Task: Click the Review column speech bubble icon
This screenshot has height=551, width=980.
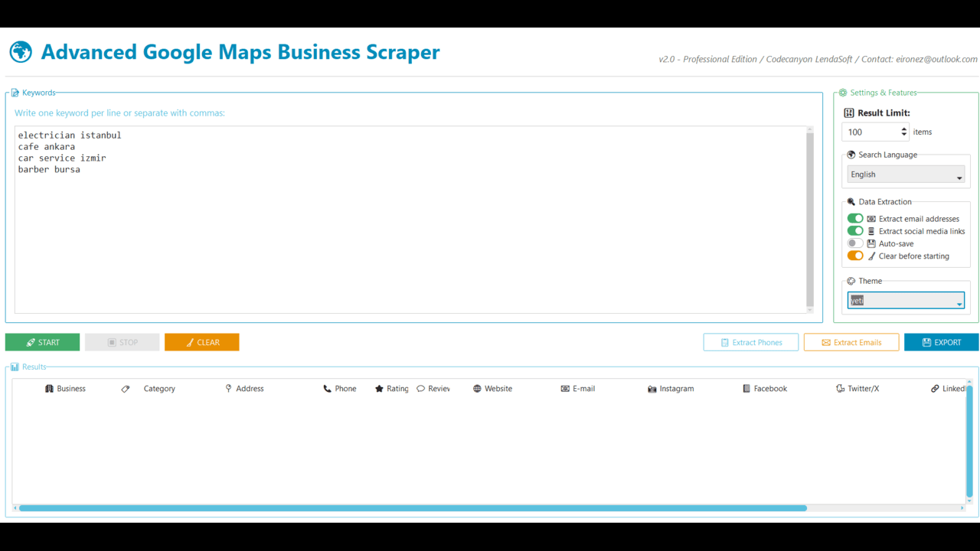Action: tap(420, 389)
